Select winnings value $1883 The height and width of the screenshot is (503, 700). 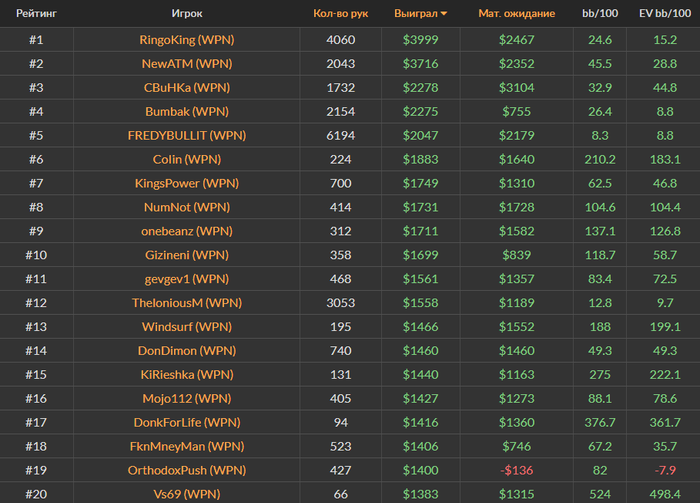(x=421, y=159)
